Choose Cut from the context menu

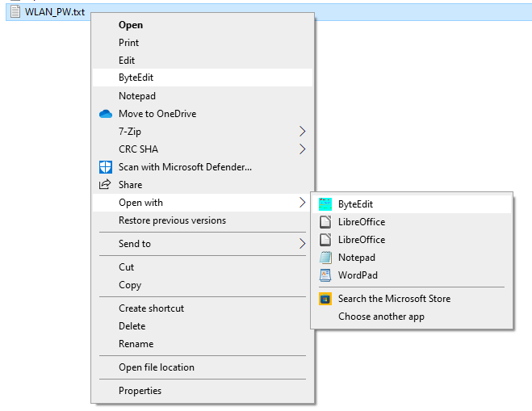203,267
